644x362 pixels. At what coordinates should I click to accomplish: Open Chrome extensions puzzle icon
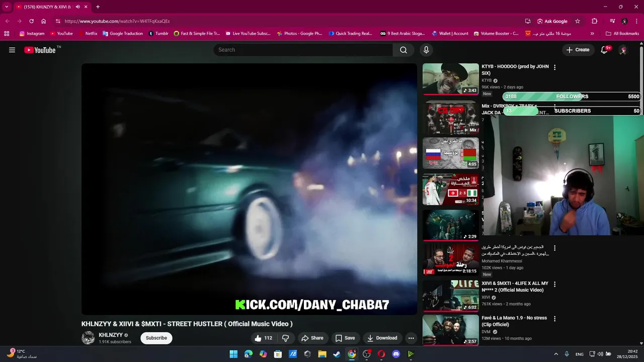(x=595, y=21)
